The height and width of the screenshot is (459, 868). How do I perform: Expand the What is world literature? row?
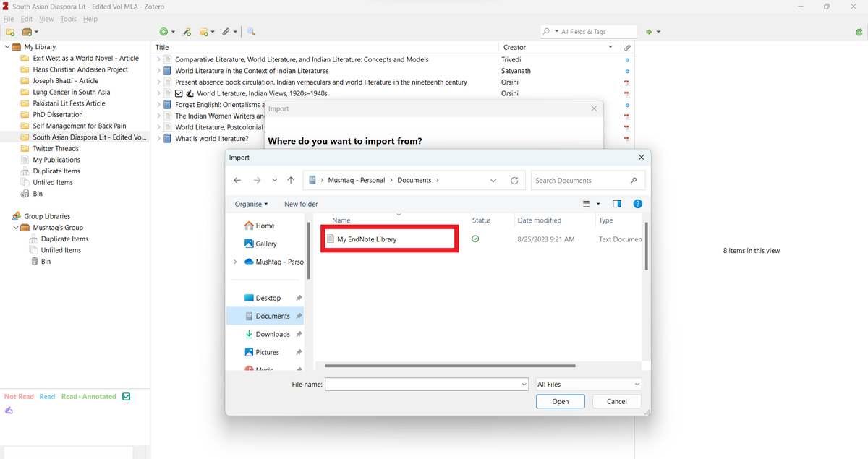(159, 138)
